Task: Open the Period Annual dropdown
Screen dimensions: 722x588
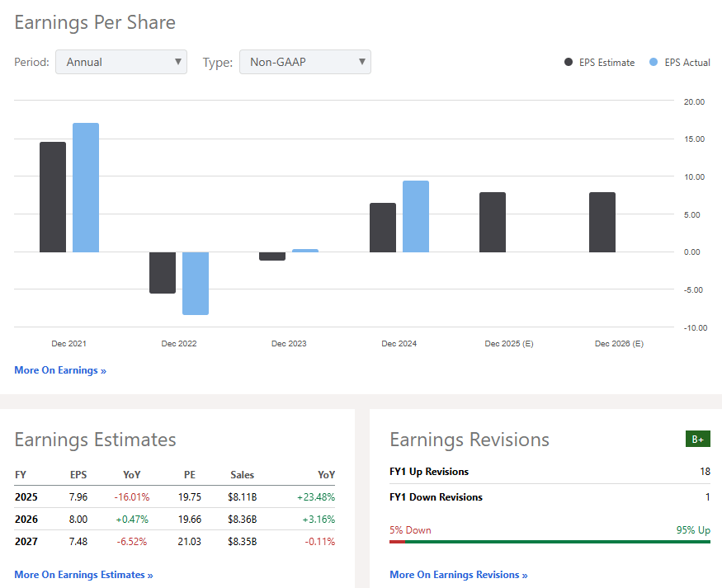Action: pos(120,62)
